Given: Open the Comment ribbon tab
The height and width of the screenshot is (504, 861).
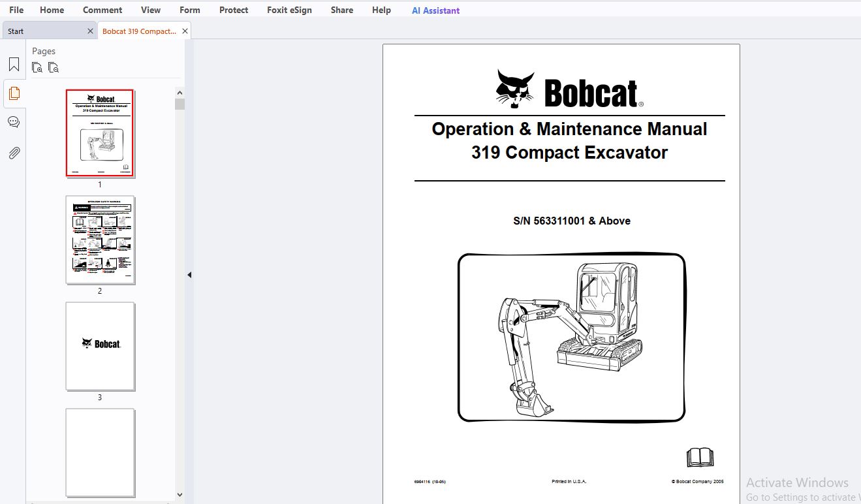Looking at the screenshot, I should pos(102,10).
